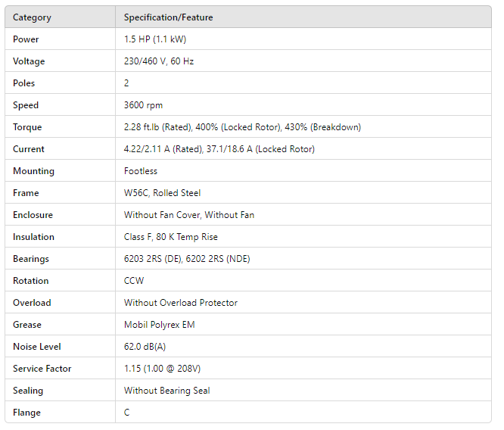
Task: Click the Mobil Polyrex EM grease value
Action: click(158, 325)
